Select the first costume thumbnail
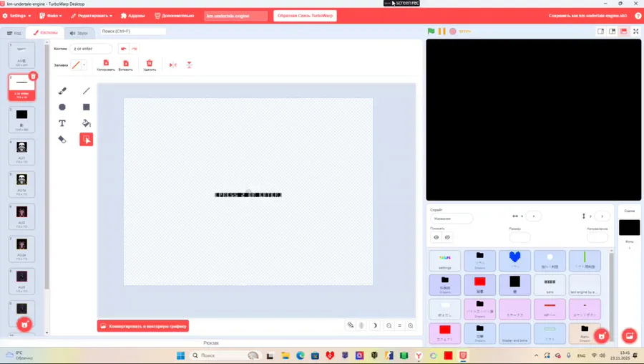Image resolution: width=644 pixels, height=364 pixels. tap(21, 55)
